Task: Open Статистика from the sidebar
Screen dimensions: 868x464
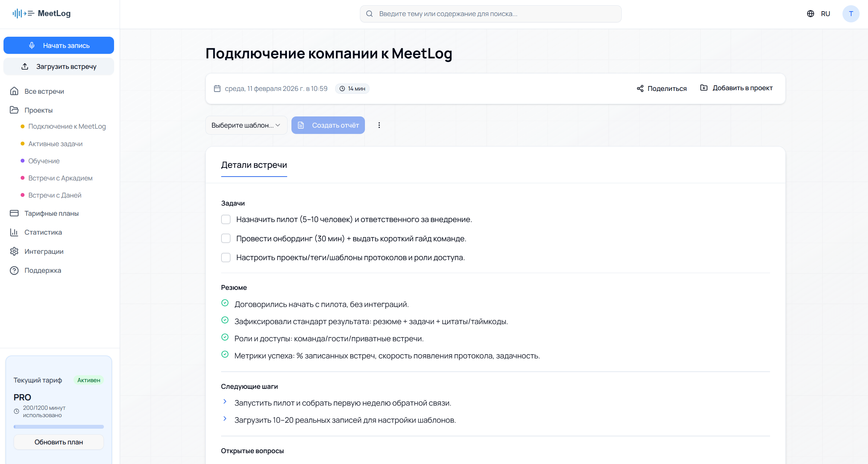Action: tap(43, 232)
